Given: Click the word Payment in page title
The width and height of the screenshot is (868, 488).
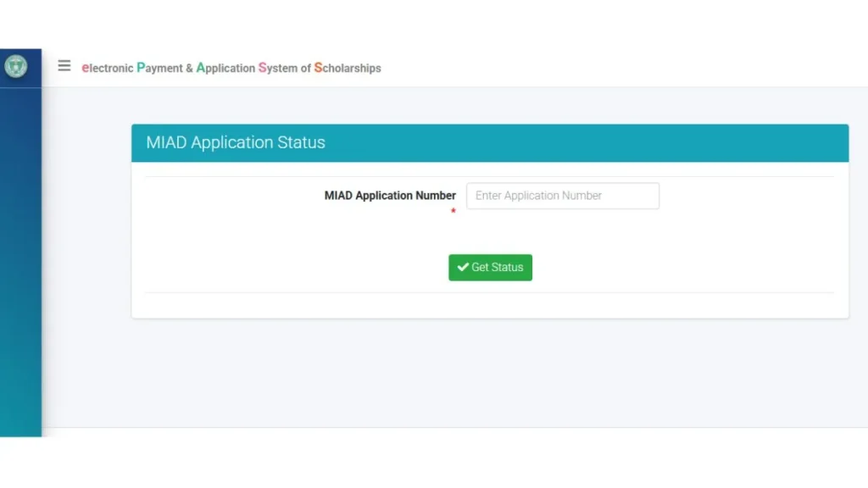Looking at the screenshot, I should coord(159,68).
